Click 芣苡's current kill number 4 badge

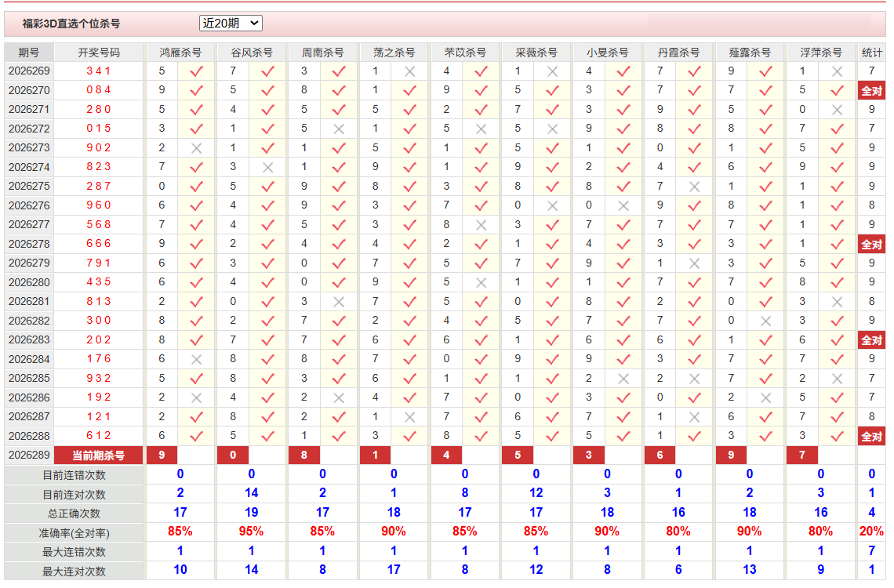[446, 456]
